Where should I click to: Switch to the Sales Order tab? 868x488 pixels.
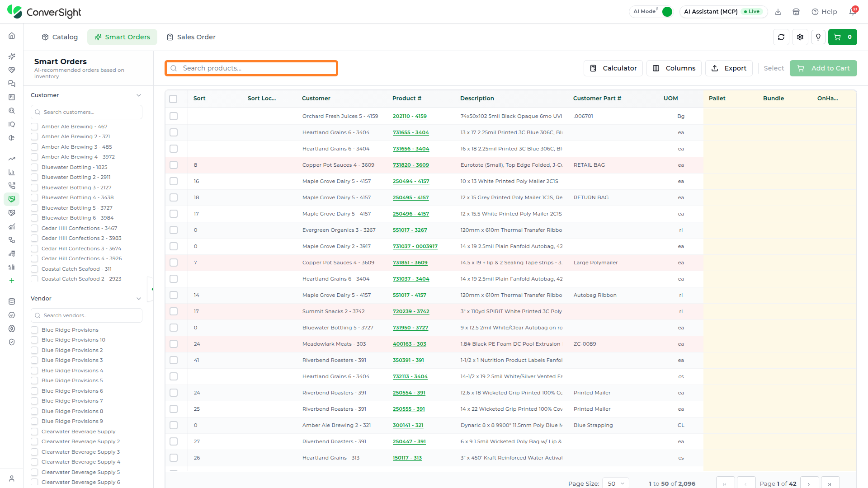[191, 37]
